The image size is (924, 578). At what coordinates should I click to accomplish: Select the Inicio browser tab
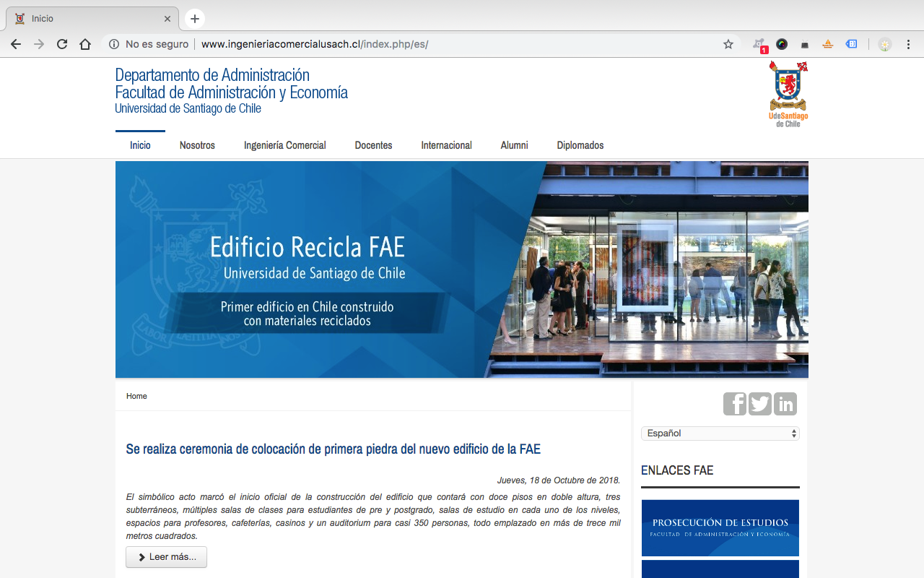click(92, 19)
